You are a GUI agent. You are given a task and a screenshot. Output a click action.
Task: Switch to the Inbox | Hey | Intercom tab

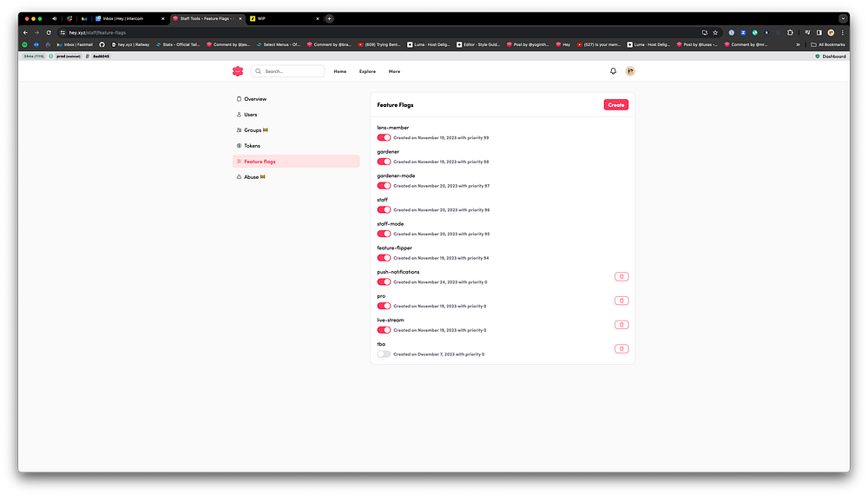pyautogui.click(x=130, y=18)
